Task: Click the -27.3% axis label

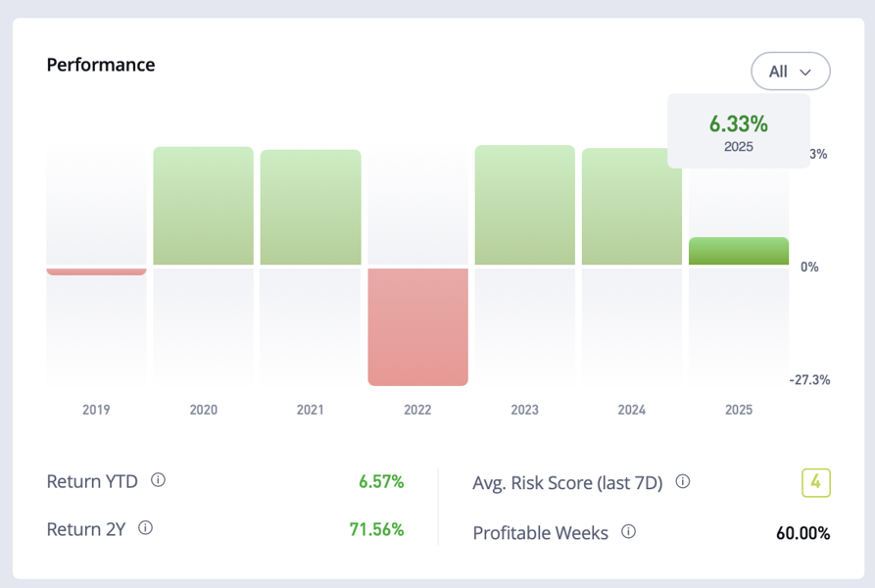Action: point(809,379)
